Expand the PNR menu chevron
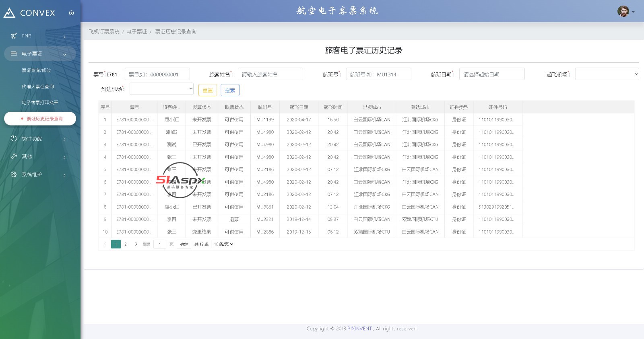Screen dimensions: 644x339 (x=64, y=37)
